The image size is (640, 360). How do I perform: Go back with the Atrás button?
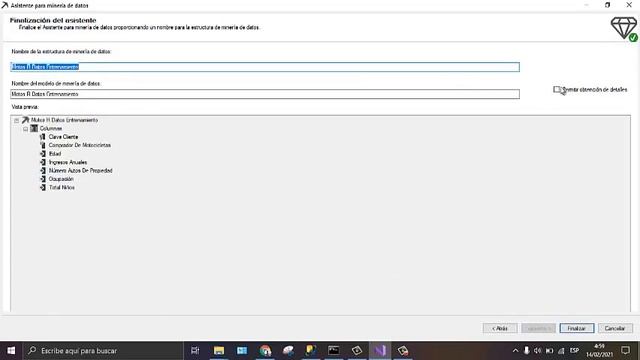coord(500,328)
